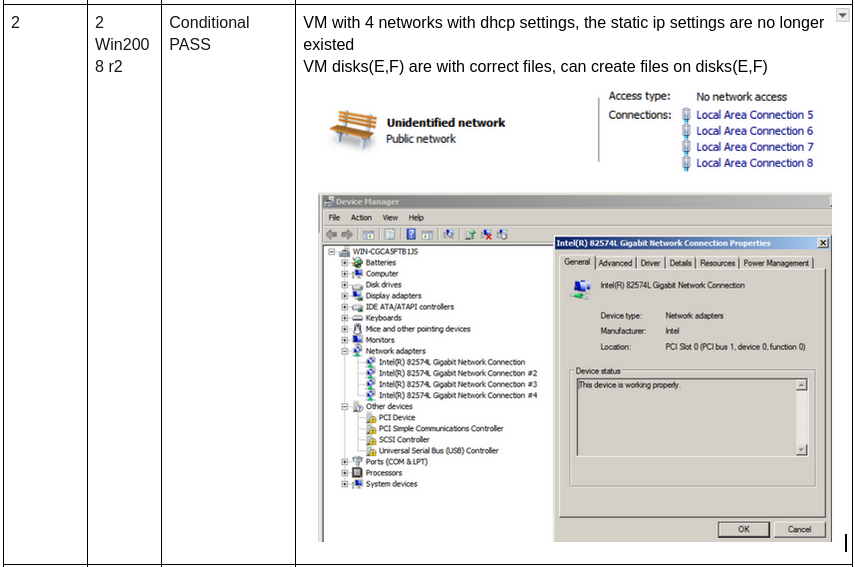Click the blue Help icon in toolbar
The width and height of the screenshot is (855, 567).
coord(411,234)
